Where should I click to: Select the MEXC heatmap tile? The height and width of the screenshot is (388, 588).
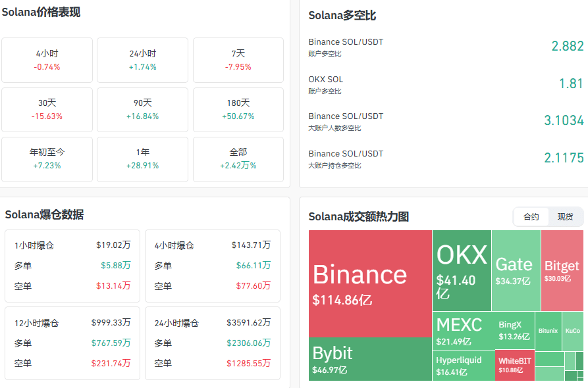464,331
